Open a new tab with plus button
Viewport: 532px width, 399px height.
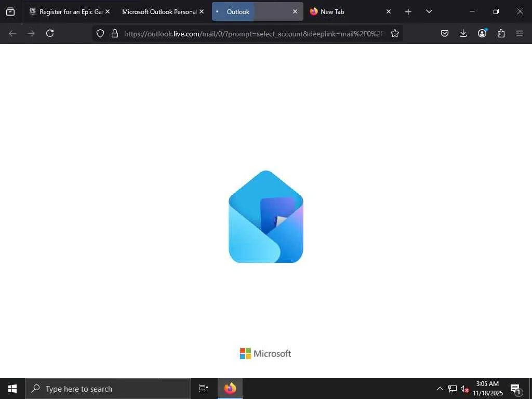pos(408,12)
